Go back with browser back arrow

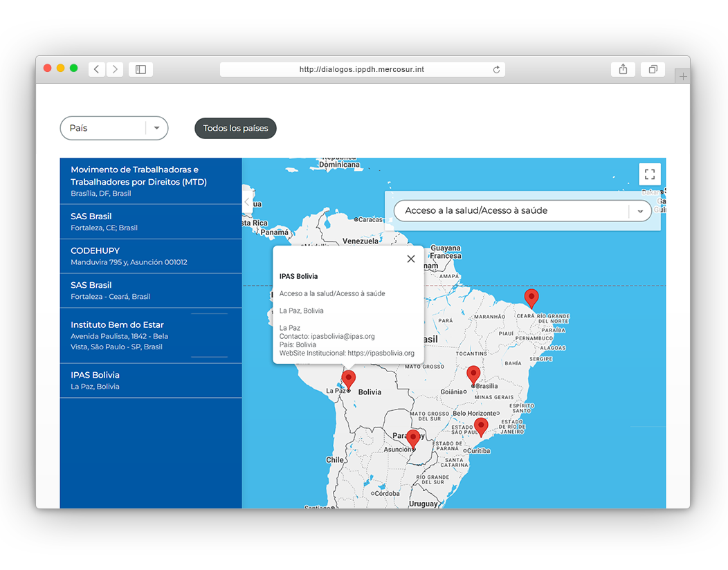click(x=97, y=69)
